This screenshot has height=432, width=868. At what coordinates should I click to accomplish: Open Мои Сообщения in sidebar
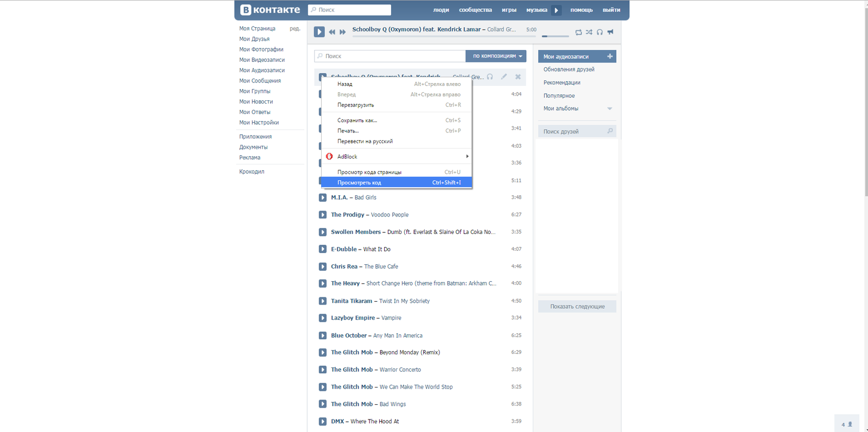(x=260, y=81)
